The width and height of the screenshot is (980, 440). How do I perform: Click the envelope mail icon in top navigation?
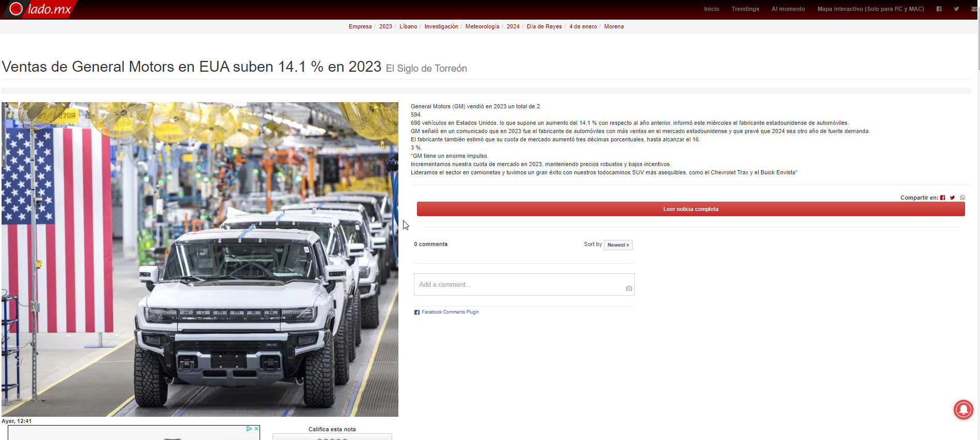[974, 9]
